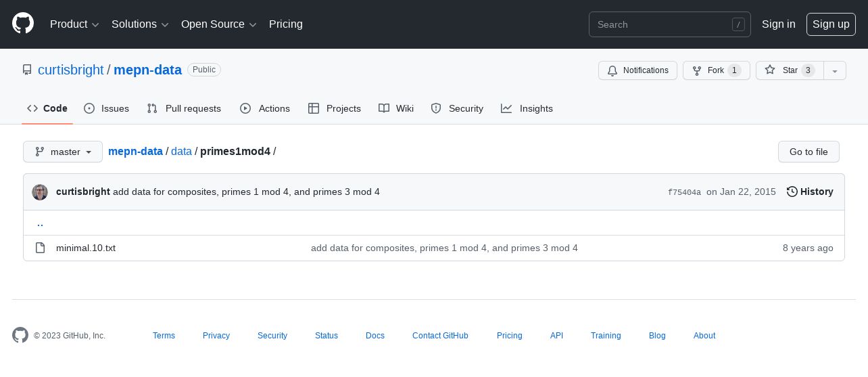
Task: Open the Pull requests tab
Action: coord(184,108)
